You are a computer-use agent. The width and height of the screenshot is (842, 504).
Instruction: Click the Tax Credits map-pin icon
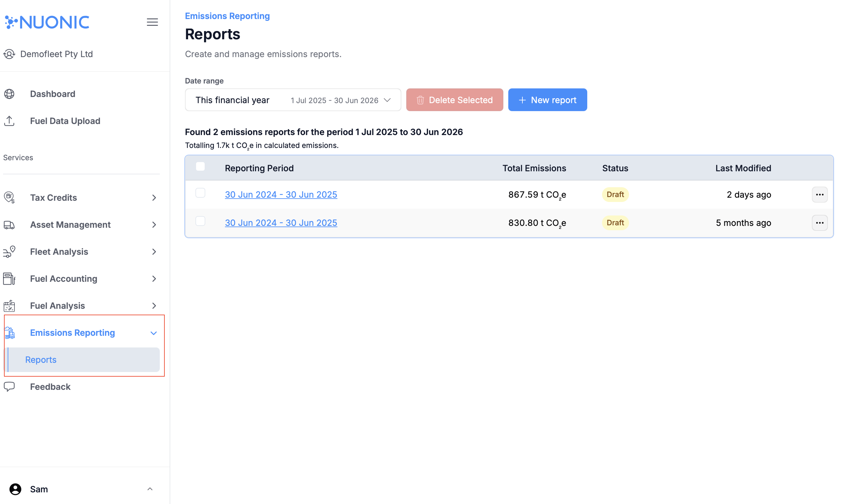[9, 198]
